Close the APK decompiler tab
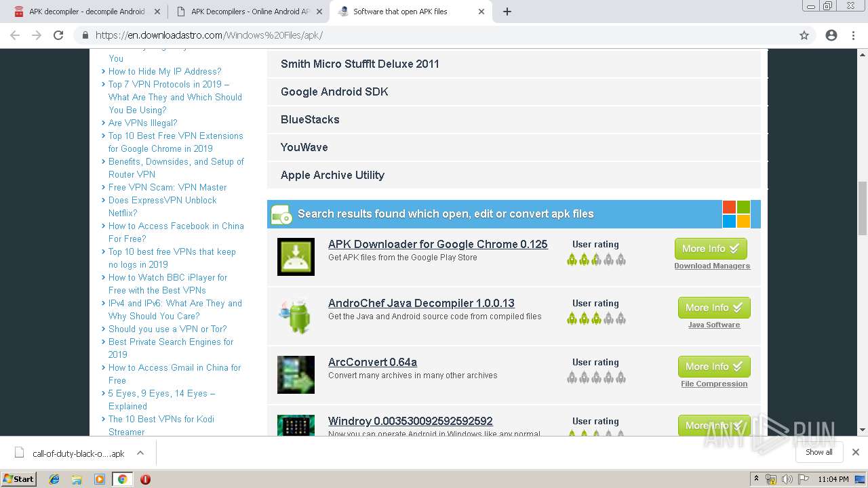Viewport: 868px width, 488px height. (x=157, y=12)
